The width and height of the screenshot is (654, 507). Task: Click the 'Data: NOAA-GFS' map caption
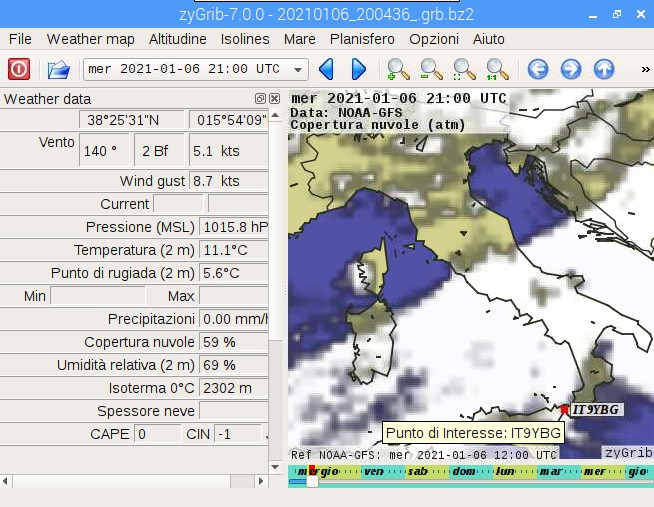click(x=346, y=113)
